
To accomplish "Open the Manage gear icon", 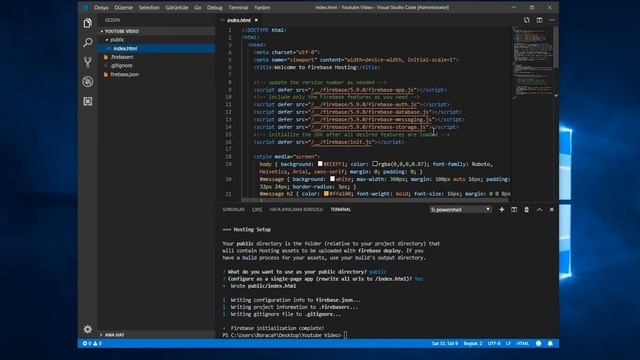I will [87, 329].
